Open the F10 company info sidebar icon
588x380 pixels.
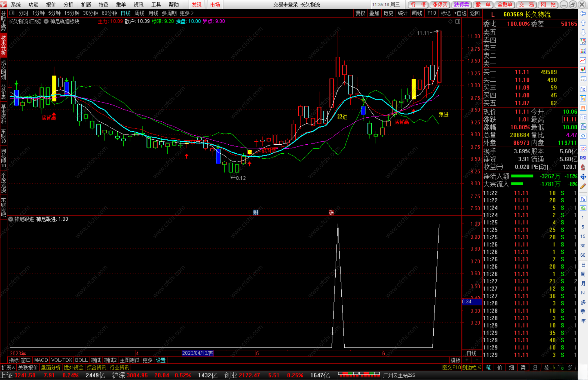(583, 89)
